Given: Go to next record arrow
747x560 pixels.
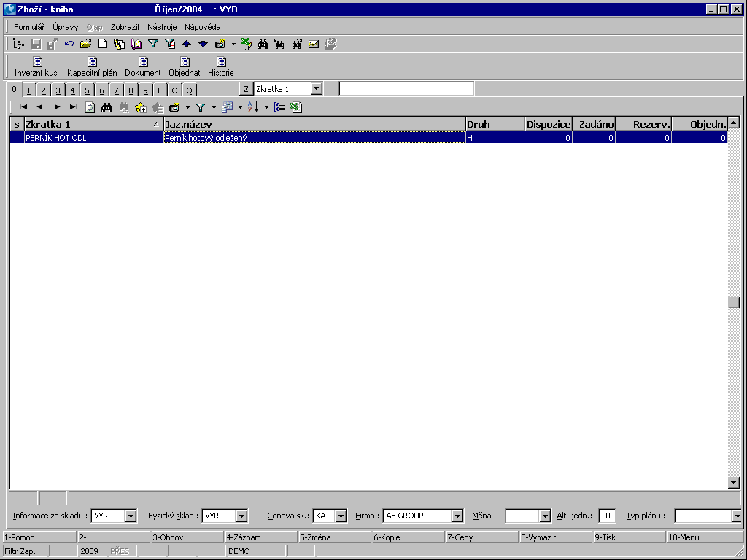Looking at the screenshot, I should (x=57, y=107).
